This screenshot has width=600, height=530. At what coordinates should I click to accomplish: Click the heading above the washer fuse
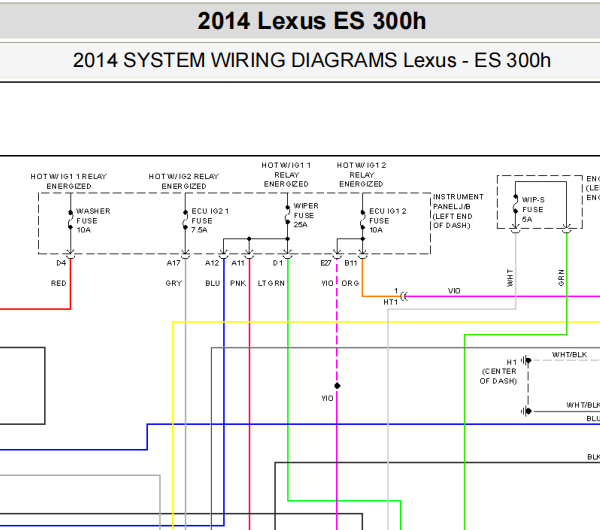coord(69,181)
